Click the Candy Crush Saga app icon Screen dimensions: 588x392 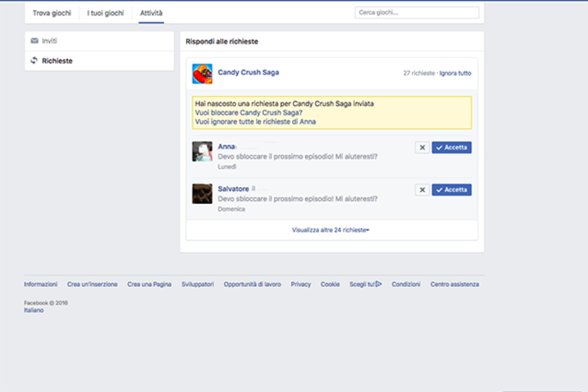202,74
